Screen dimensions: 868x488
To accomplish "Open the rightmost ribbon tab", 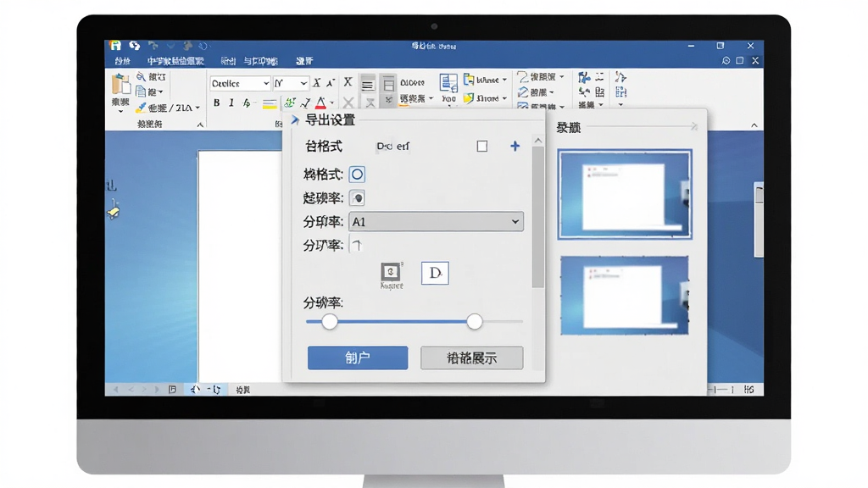I will pos(304,61).
